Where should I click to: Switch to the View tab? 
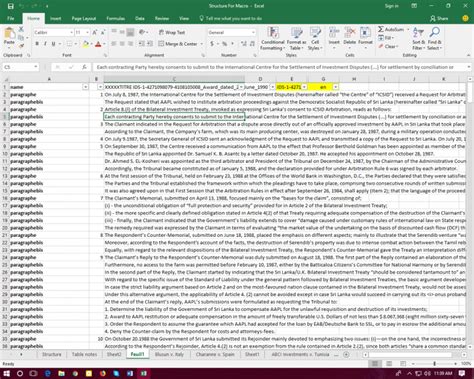coord(184,18)
